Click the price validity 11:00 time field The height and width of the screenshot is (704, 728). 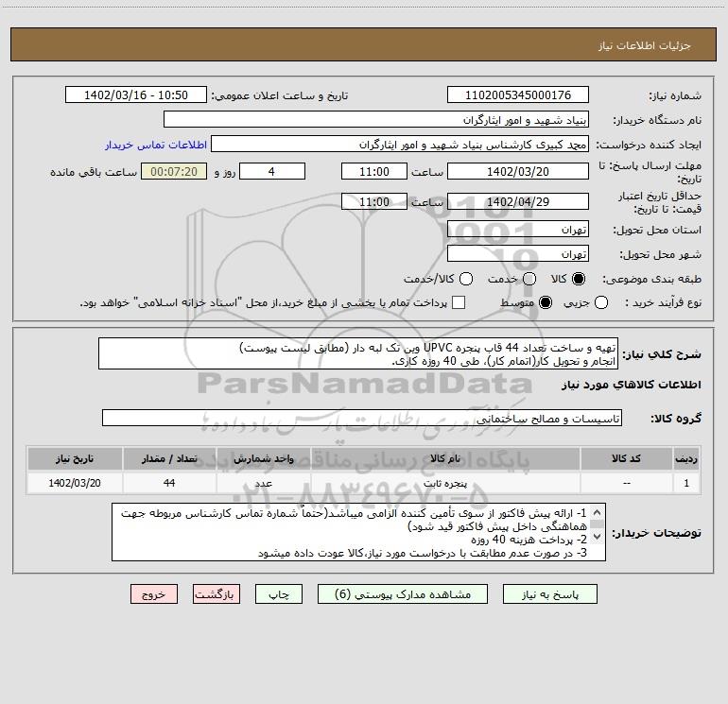374,201
